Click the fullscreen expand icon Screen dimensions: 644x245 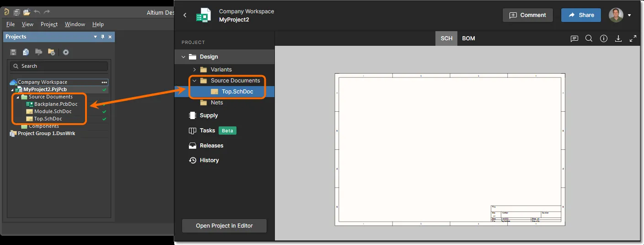(x=633, y=39)
